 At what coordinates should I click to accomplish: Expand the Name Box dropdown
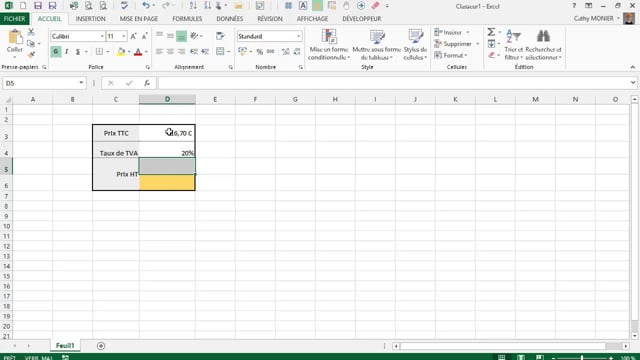click(81, 83)
